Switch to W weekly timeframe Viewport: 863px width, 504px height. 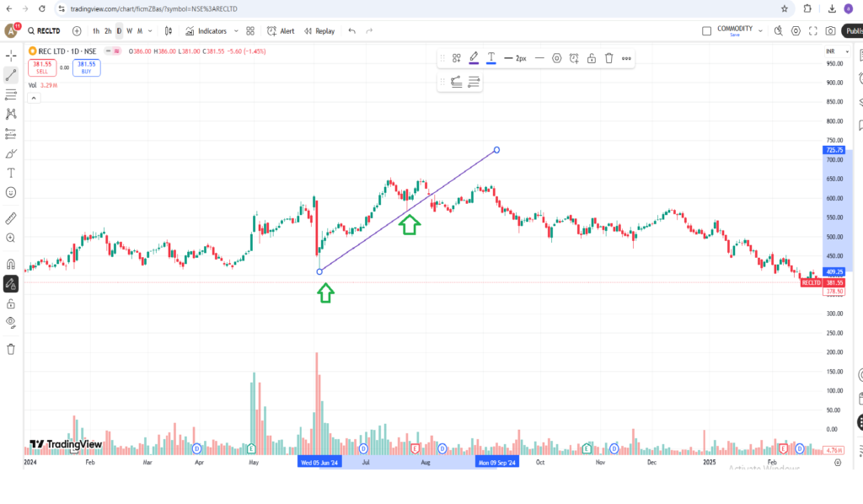click(x=129, y=31)
